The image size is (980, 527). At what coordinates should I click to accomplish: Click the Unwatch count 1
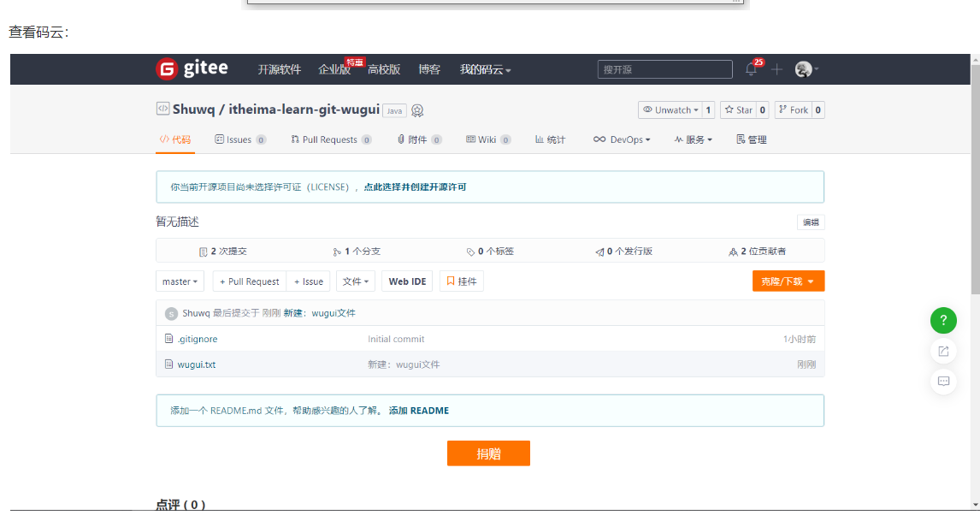[x=708, y=110]
